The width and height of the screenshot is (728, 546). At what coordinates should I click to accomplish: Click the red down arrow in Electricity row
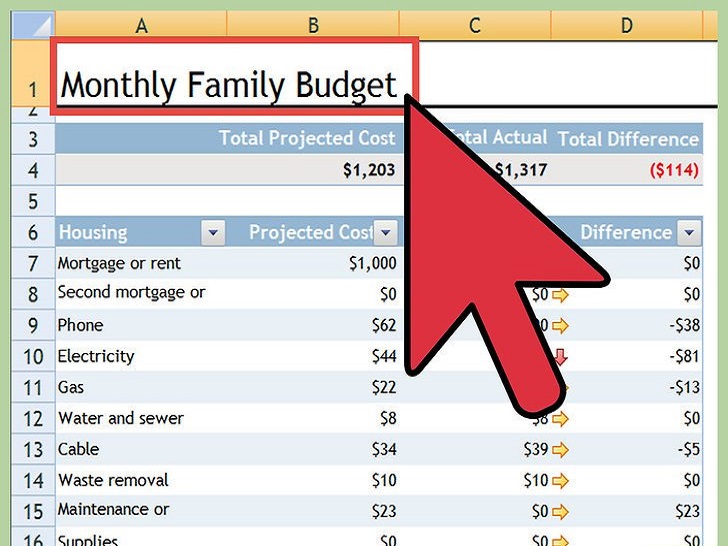pos(560,356)
